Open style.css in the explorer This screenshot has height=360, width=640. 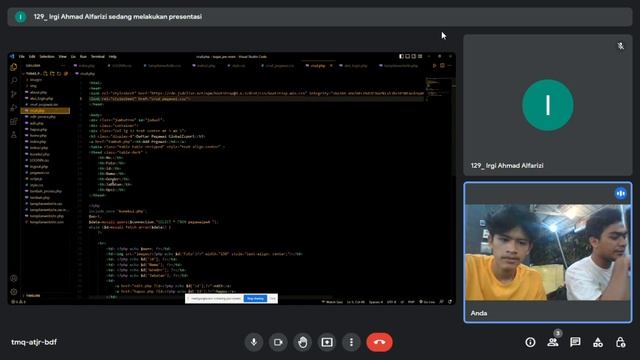pyautogui.click(x=36, y=185)
